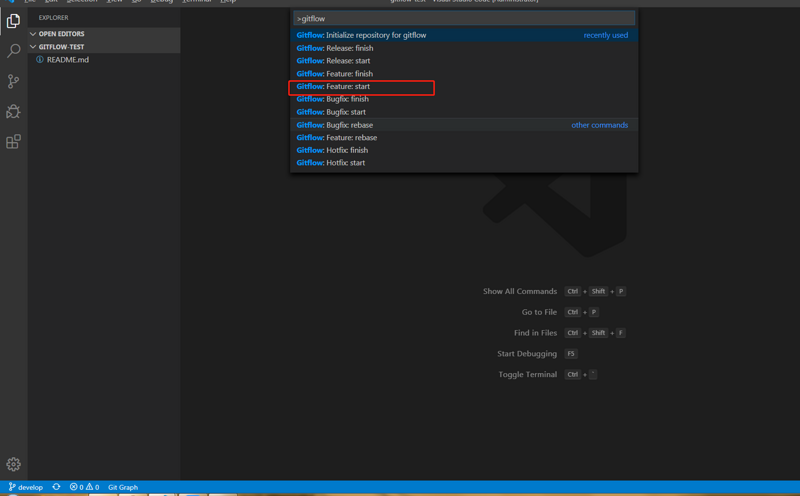Open the Manage gear icon
This screenshot has height=496, width=800.
coord(13,464)
